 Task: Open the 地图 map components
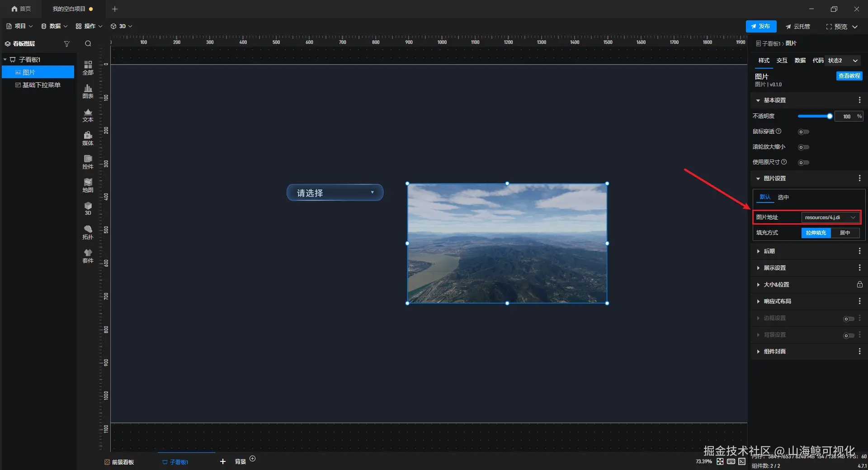click(88, 185)
